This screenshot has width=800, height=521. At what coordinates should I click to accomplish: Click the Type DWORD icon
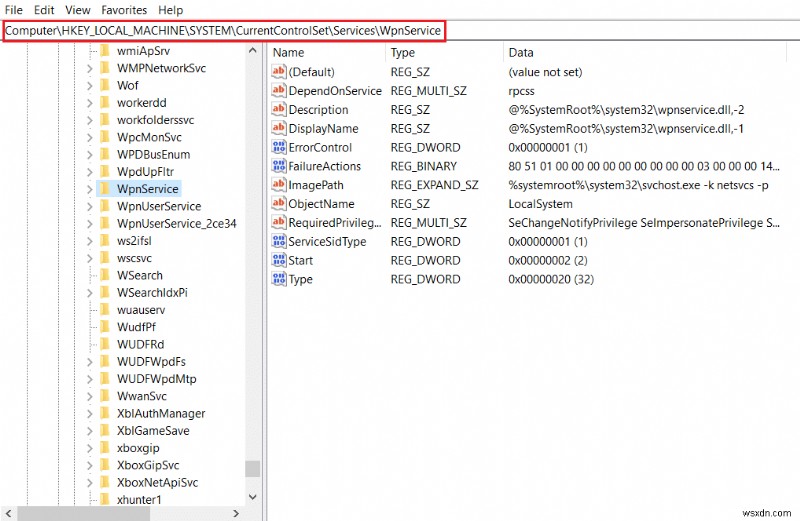[x=279, y=279]
